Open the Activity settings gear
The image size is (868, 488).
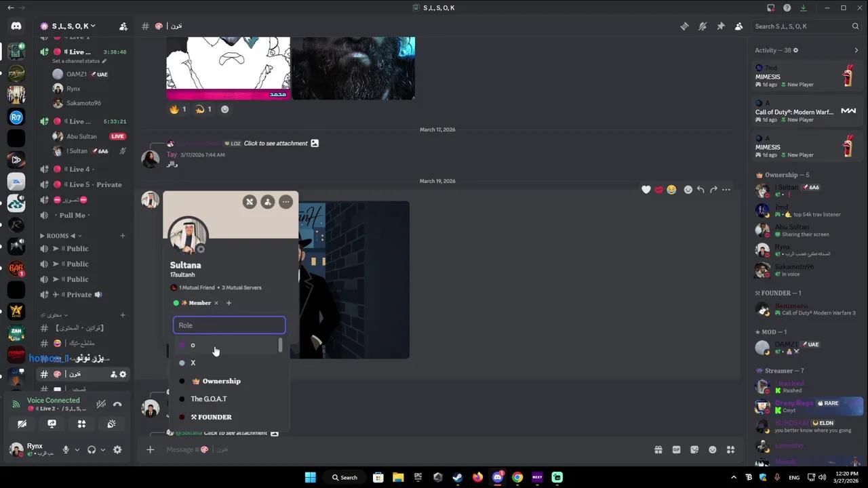[796, 50]
